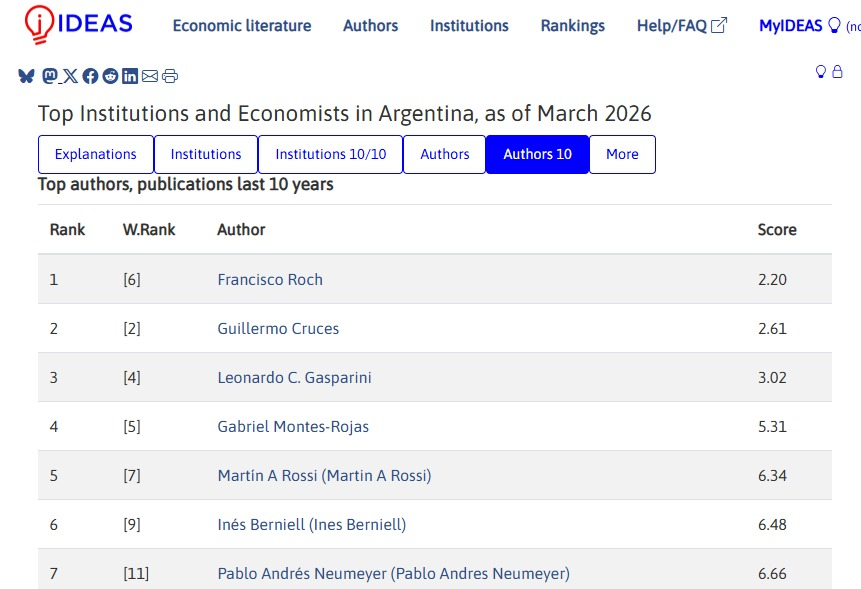Share page on Mastodon

click(49, 76)
